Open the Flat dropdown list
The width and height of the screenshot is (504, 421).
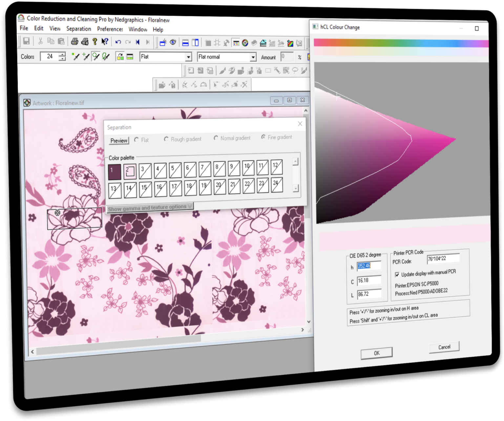click(x=188, y=57)
